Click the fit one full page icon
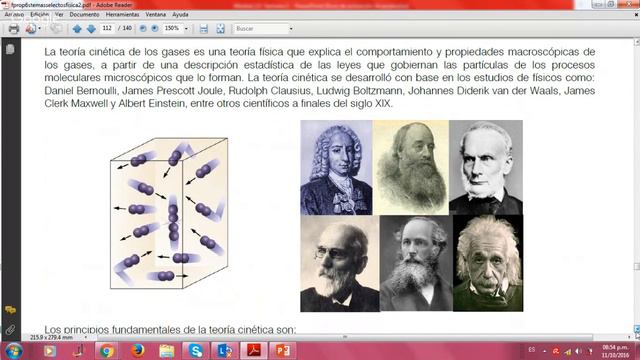The height and width of the screenshot is (360, 640). tap(220, 29)
